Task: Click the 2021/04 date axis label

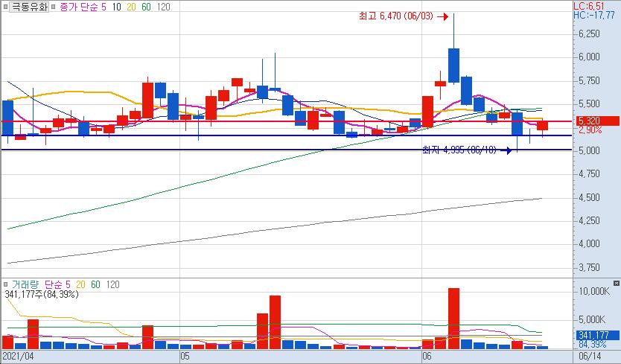Action: coord(18,356)
